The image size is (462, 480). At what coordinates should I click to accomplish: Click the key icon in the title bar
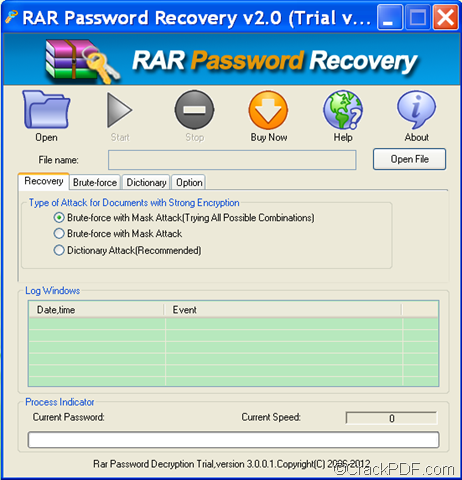coord(11,17)
